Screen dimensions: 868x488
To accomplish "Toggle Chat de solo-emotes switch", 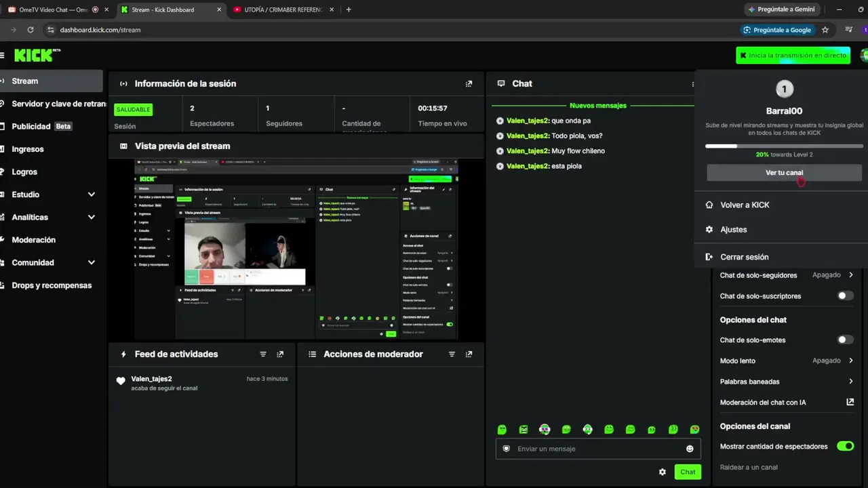I will click(x=845, y=340).
